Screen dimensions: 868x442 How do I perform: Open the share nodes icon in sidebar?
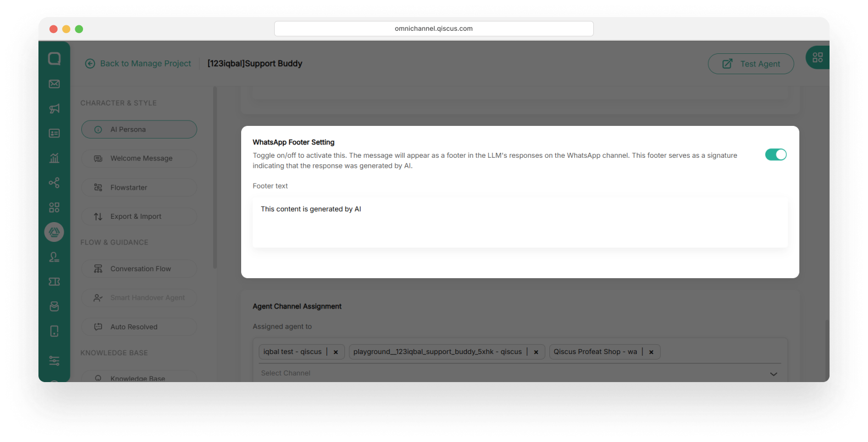pyautogui.click(x=54, y=183)
